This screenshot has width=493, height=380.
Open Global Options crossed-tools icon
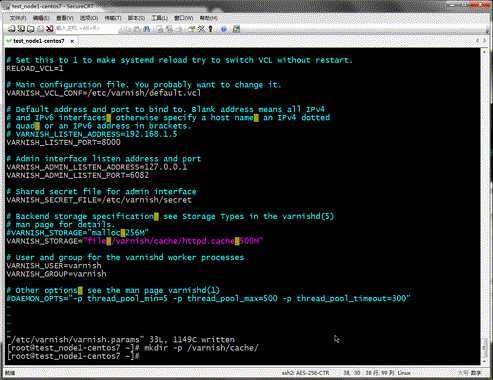click(201, 29)
